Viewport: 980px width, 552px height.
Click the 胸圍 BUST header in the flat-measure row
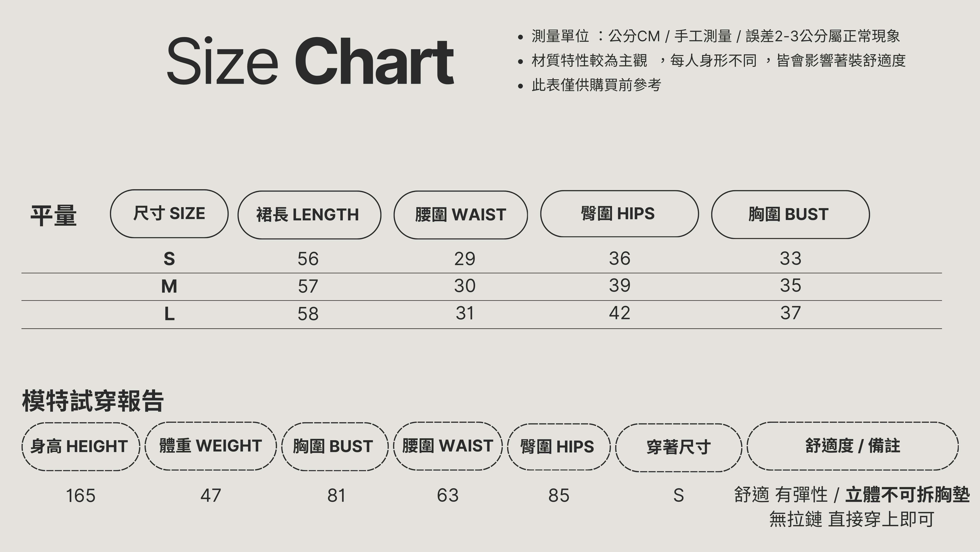[x=790, y=215]
